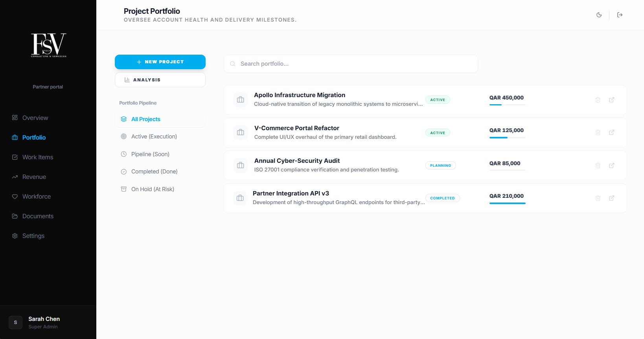Open Work Items in the sidebar
Viewport: 644px width, 339px height.
[x=38, y=157]
